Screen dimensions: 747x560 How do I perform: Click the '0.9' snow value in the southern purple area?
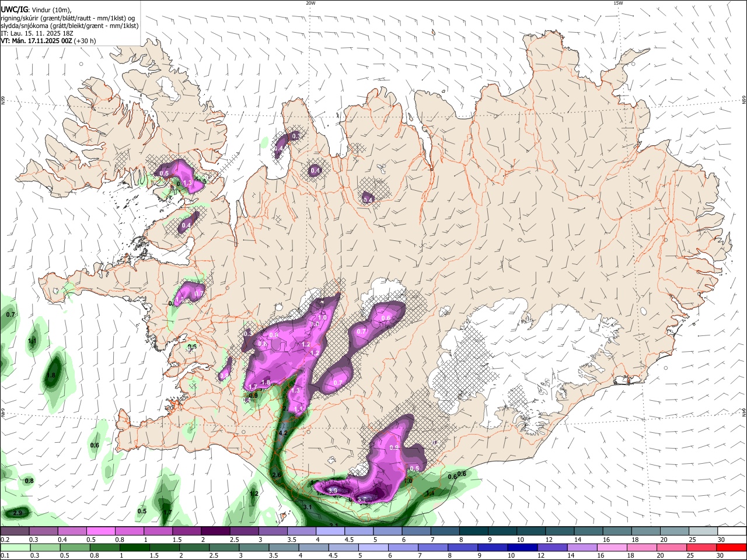pos(394,447)
